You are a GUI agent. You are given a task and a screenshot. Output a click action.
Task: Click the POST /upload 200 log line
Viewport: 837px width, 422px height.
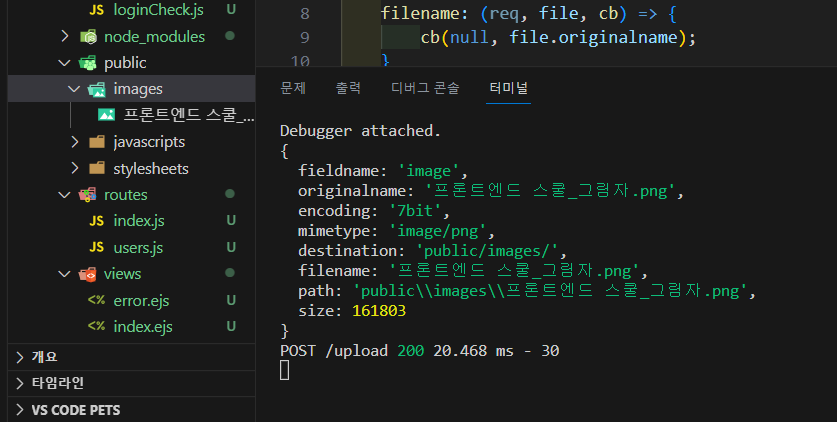[x=420, y=351]
